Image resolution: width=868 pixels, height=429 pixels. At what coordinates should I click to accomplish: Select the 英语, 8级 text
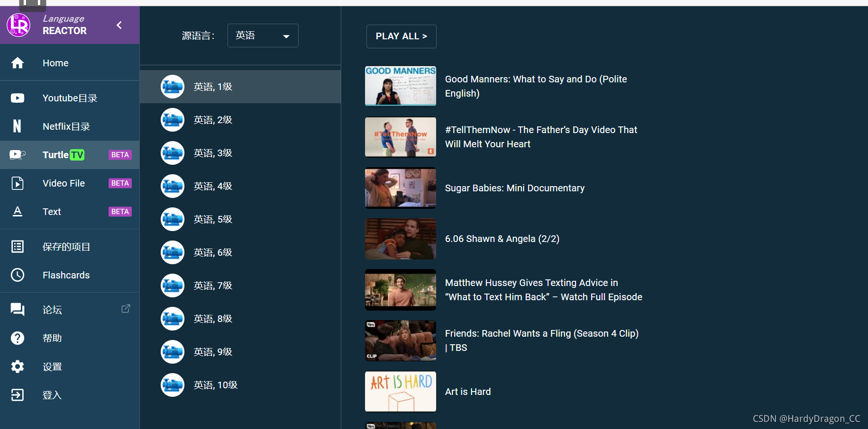click(x=213, y=319)
